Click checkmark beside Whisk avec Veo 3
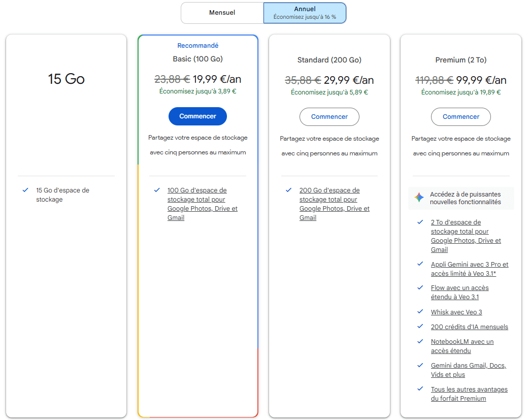Image resolution: width=529 pixels, height=420 pixels. coord(420,312)
